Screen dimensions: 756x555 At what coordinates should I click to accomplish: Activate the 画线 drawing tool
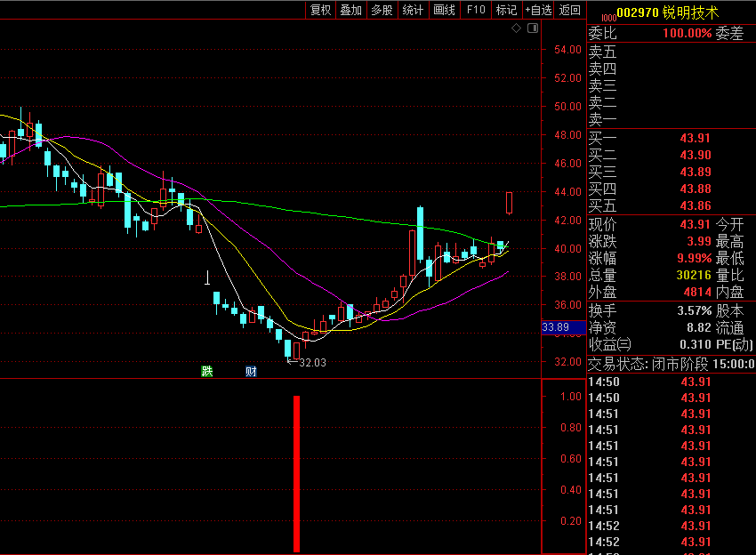(444, 10)
